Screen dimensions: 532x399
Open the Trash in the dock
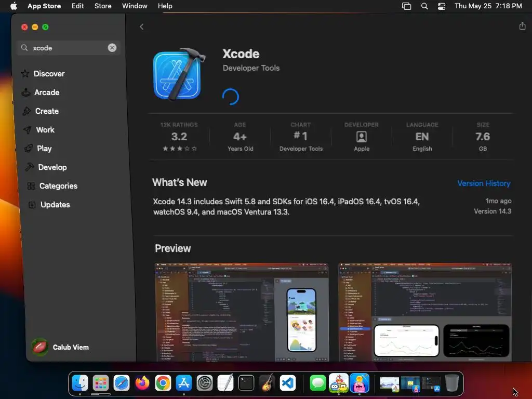pos(451,383)
